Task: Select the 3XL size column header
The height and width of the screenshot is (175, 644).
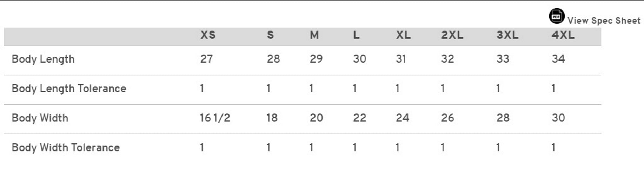Action: tap(507, 35)
